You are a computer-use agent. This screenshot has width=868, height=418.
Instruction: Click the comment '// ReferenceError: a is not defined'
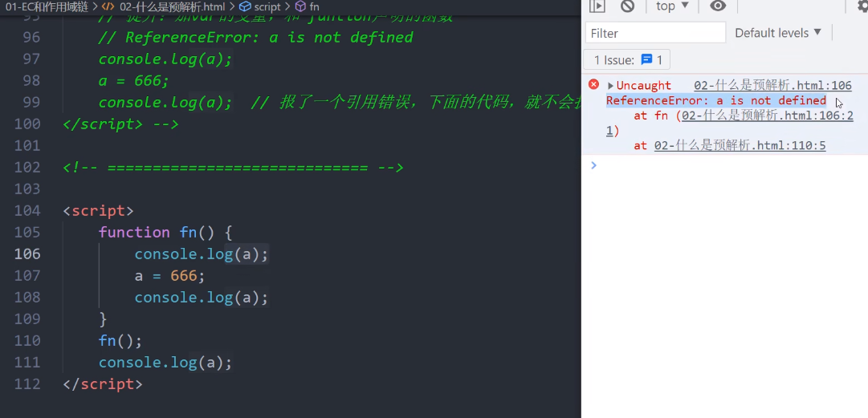(256, 37)
